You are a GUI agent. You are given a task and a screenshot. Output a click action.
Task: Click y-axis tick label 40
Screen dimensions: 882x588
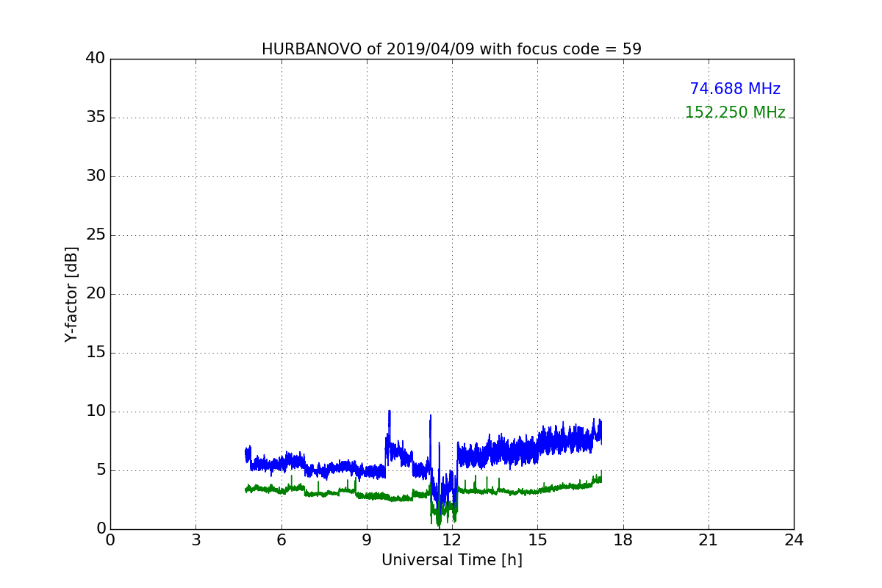point(96,59)
